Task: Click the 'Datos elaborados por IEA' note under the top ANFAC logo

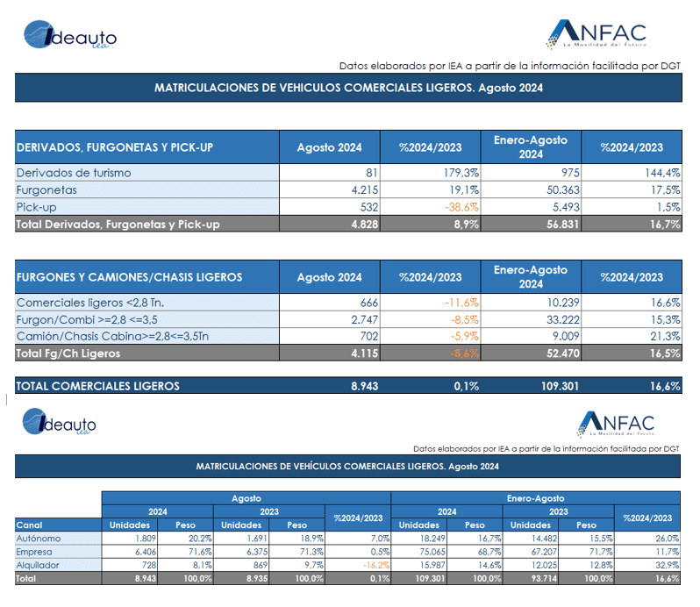Action: [510, 66]
